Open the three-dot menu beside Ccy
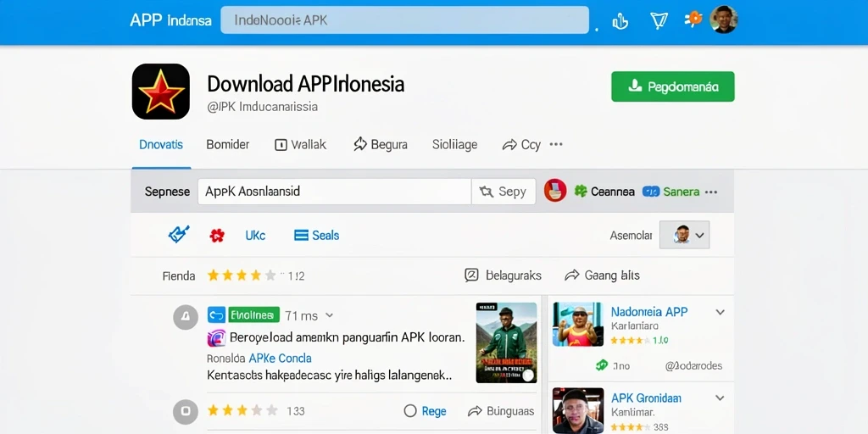 (x=556, y=144)
